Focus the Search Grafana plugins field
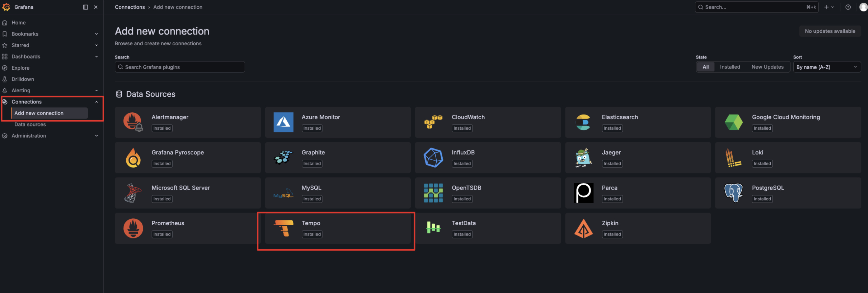Image resolution: width=868 pixels, height=293 pixels. click(x=180, y=67)
